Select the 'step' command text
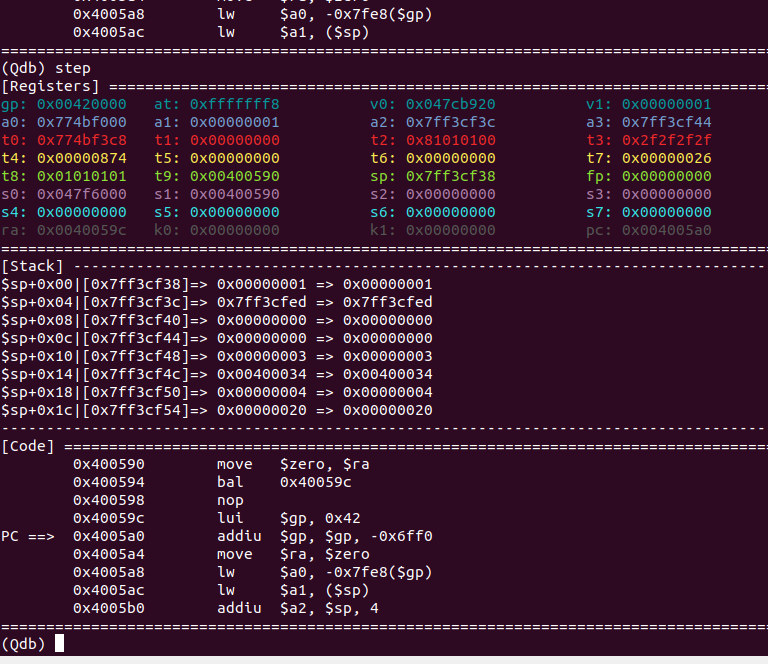The image size is (768, 664). pyautogui.click(x=73, y=69)
